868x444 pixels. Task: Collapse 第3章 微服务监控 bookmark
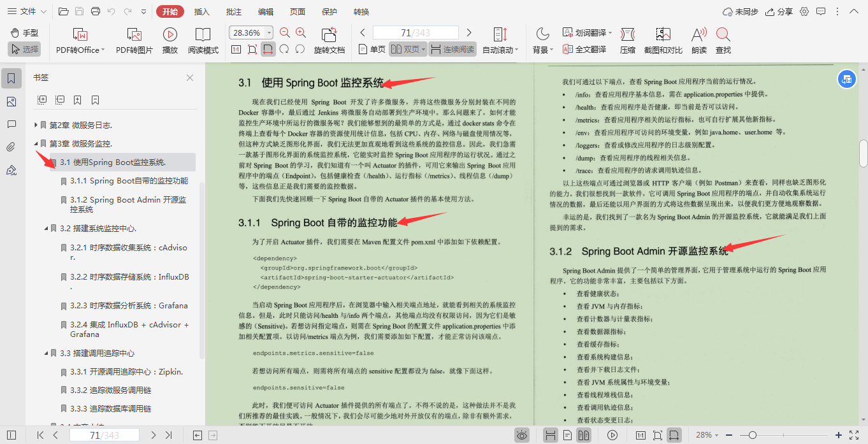point(36,143)
